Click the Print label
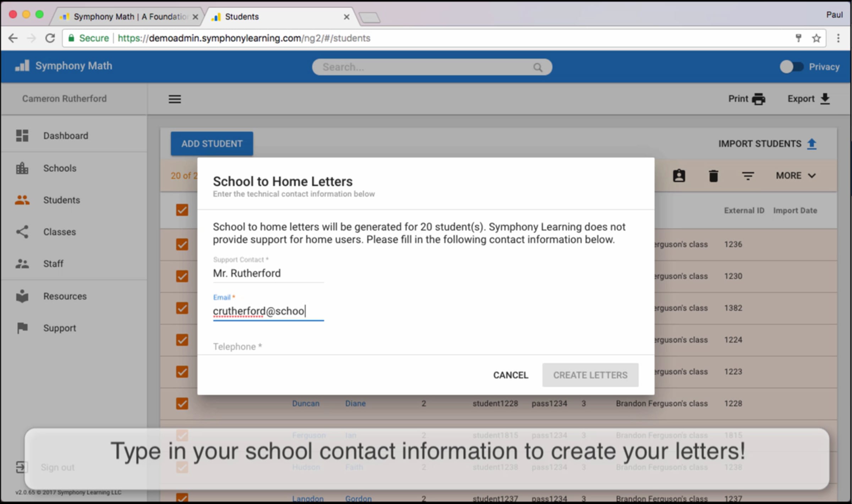The width and height of the screenshot is (852, 504). [738, 99]
